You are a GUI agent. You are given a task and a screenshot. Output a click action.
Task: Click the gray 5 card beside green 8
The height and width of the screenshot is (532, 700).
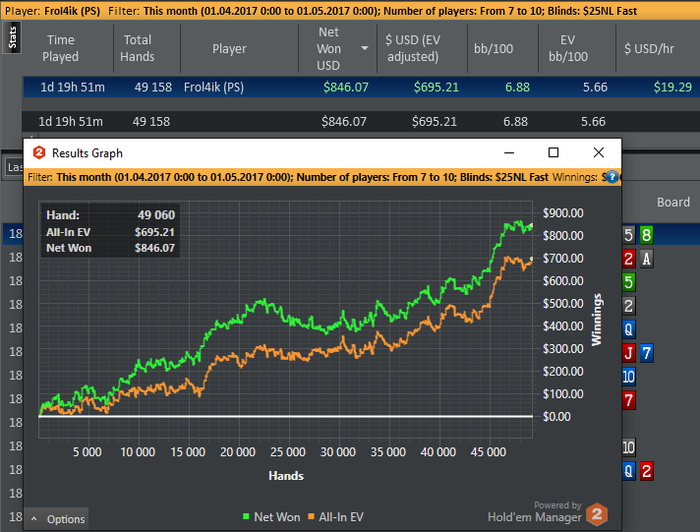point(629,235)
